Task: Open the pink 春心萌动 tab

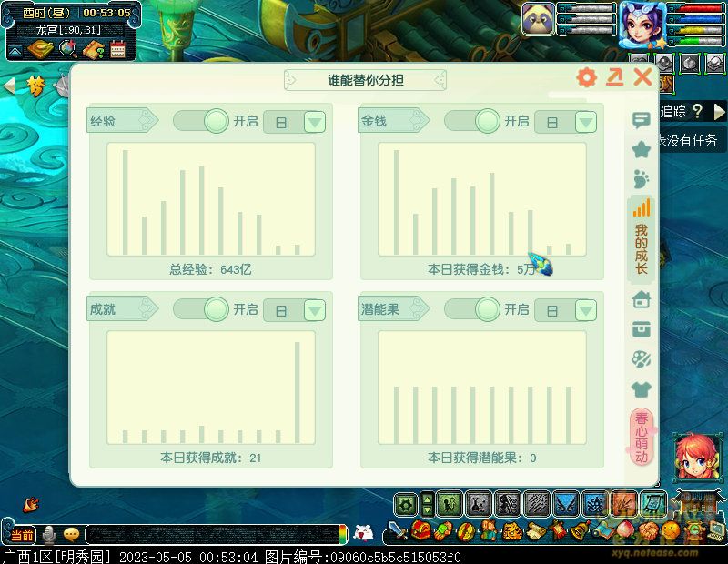Action: (x=642, y=437)
